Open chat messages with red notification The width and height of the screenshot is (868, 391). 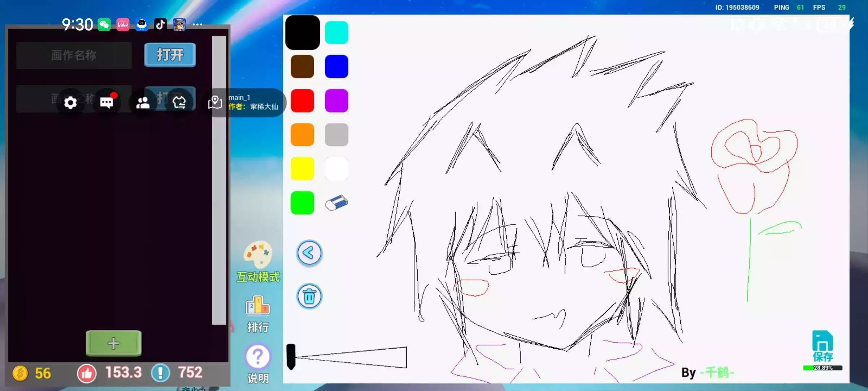coord(107,103)
